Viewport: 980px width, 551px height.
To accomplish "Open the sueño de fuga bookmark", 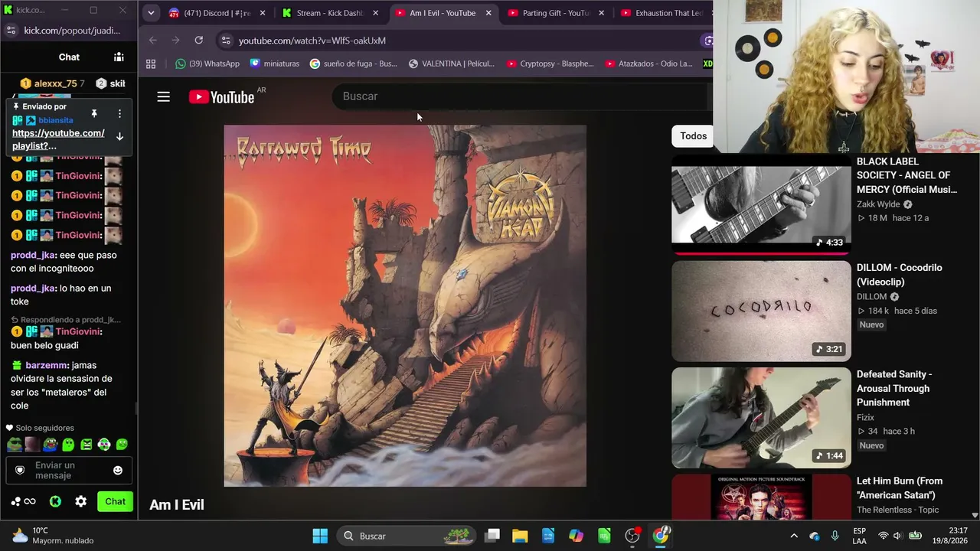I will point(354,64).
